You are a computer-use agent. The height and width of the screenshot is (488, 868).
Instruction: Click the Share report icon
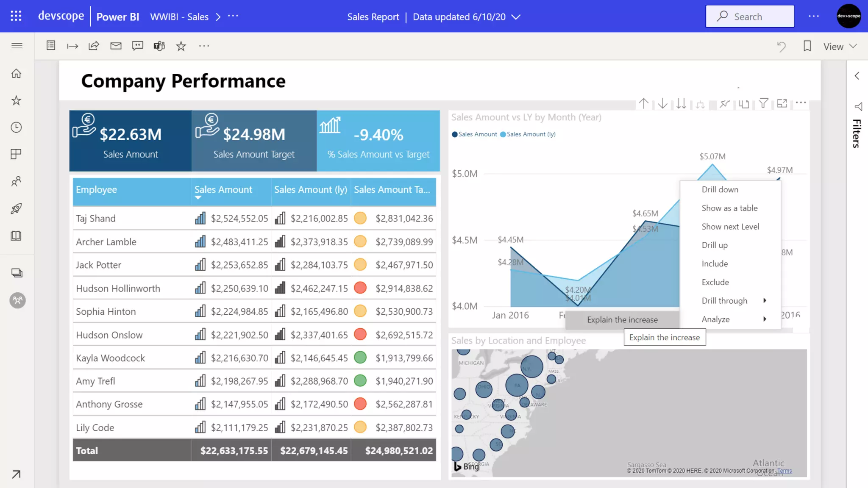click(x=94, y=46)
